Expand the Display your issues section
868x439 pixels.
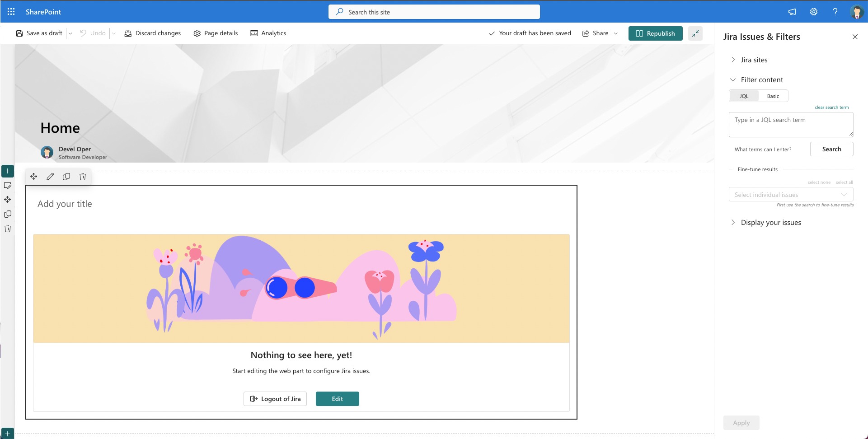(x=770, y=223)
